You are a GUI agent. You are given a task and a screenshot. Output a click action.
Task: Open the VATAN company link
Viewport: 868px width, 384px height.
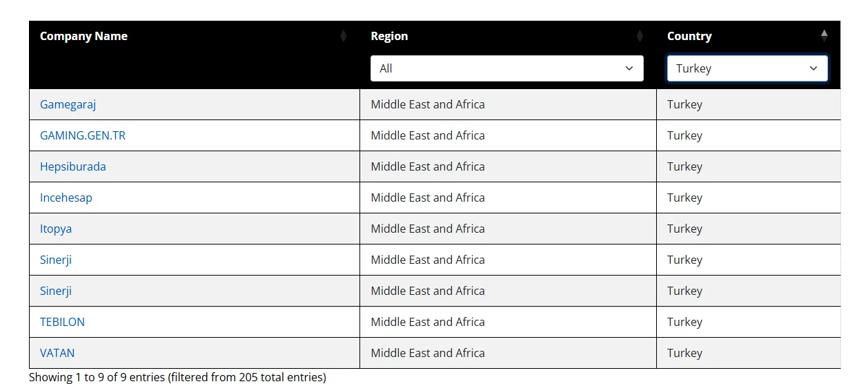[x=57, y=353]
